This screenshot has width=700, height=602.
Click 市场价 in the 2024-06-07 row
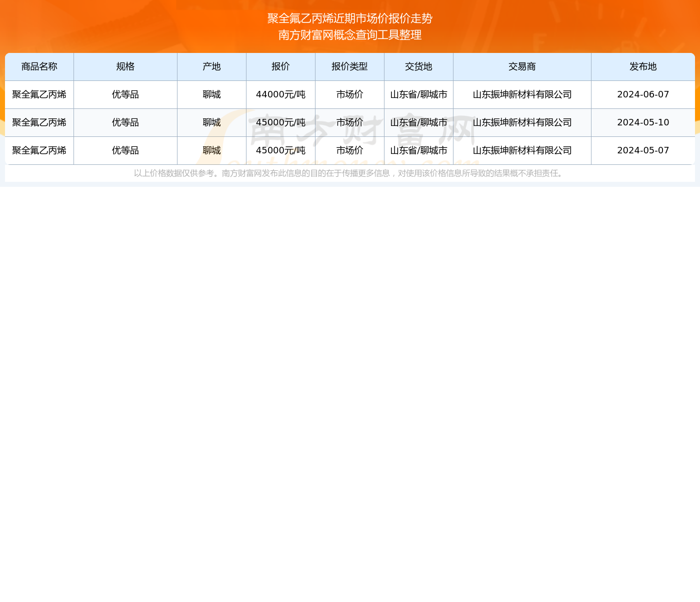[350, 94]
